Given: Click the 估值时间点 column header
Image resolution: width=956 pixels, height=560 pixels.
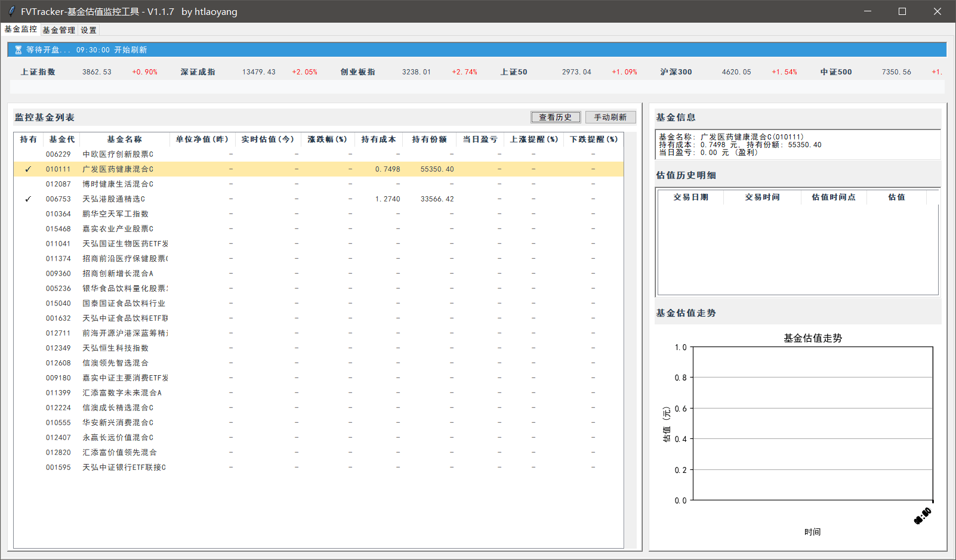Looking at the screenshot, I should click(833, 197).
